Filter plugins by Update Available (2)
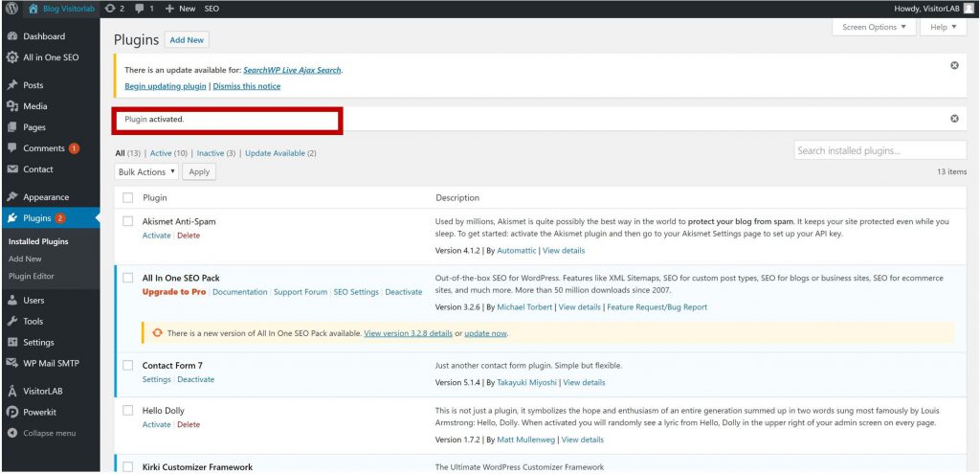 (x=280, y=153)
